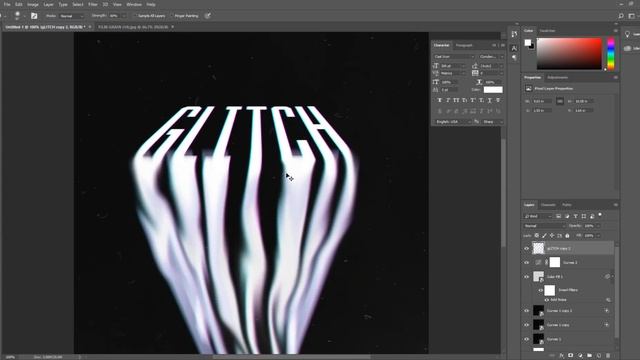
Task: Lock all padlock icon
Action: 567,236
